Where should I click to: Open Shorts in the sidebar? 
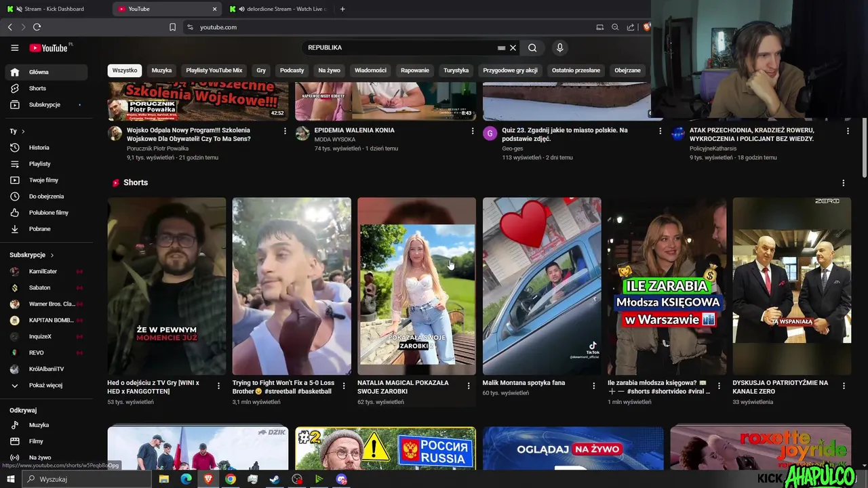(46, 88)
